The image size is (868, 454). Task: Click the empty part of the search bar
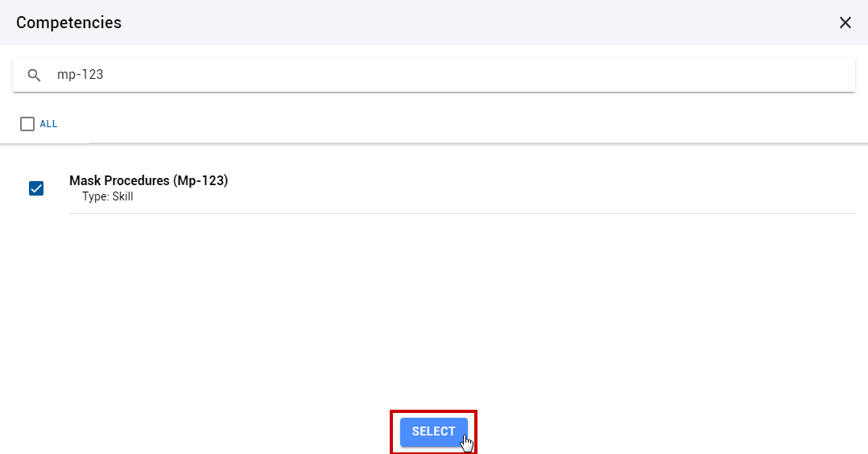click(476, 75)
